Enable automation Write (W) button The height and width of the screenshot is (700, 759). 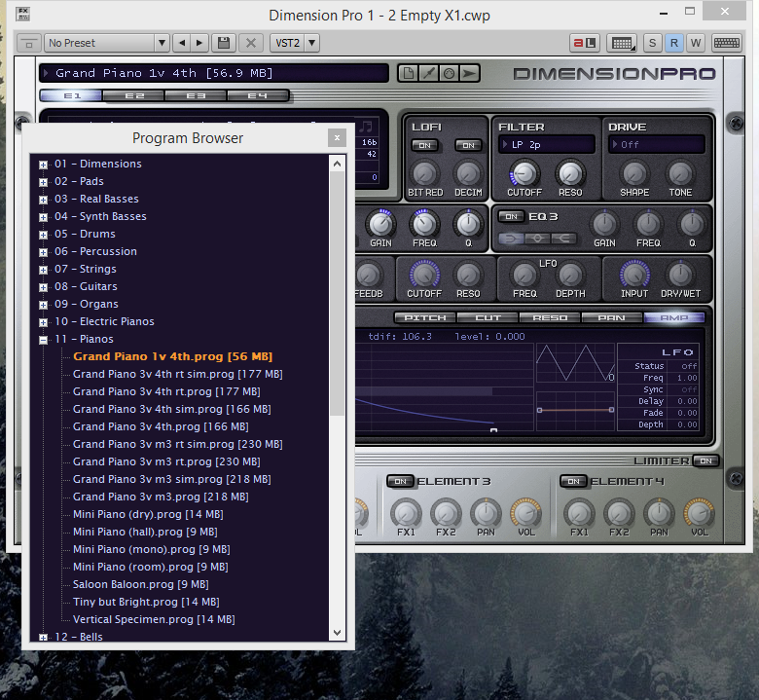tap(696, 43)
